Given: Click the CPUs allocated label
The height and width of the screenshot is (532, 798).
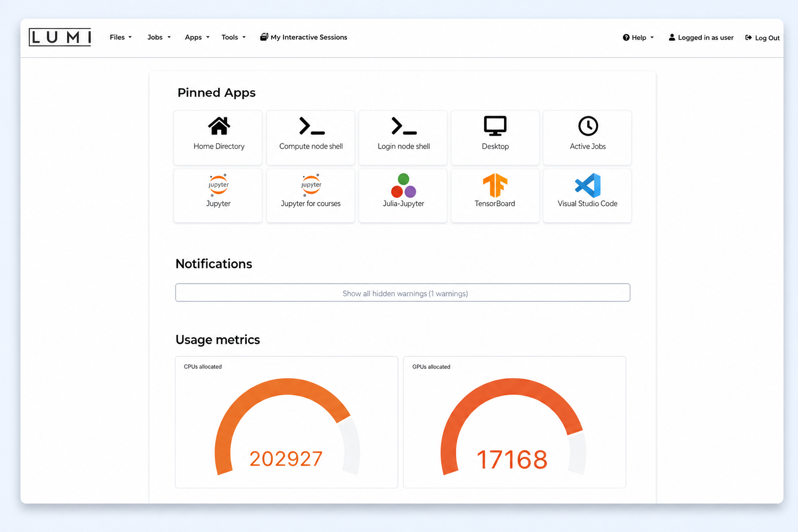Looking at the screenshot, I should tap(203, 367).
